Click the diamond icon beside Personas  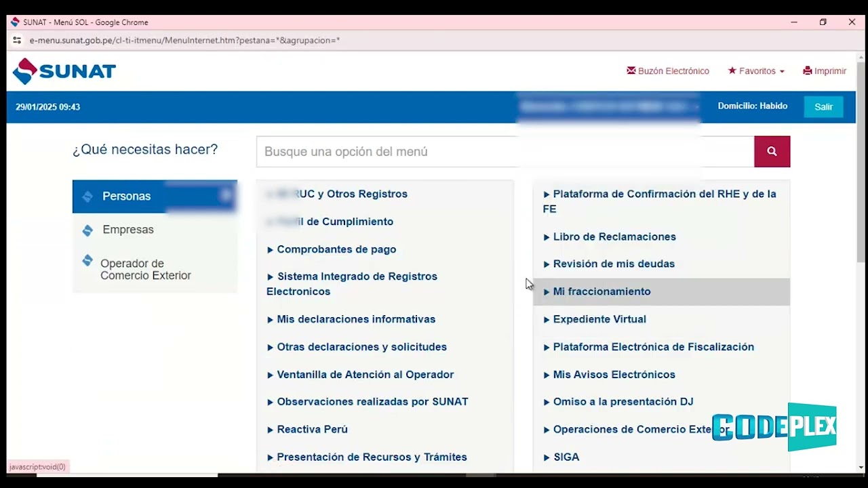pyautogui.click(x=87, y=197)
